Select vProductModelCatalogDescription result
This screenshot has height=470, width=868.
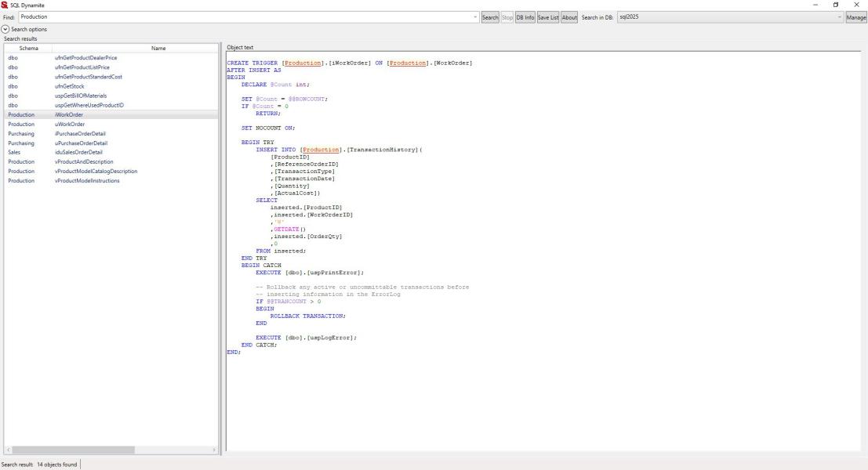[96, 171]
